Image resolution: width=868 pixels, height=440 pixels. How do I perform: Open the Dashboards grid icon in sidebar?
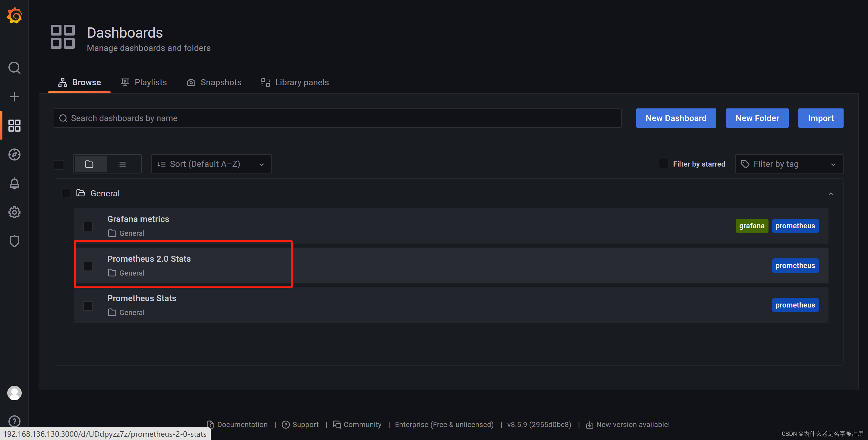click(14, 126)
